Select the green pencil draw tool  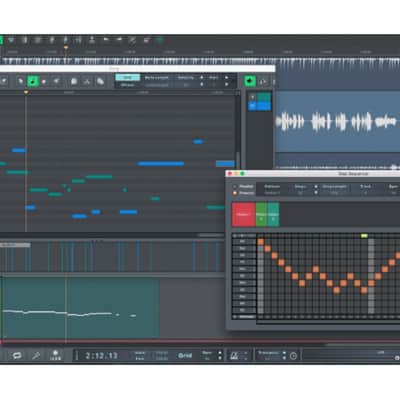[33, 81]
